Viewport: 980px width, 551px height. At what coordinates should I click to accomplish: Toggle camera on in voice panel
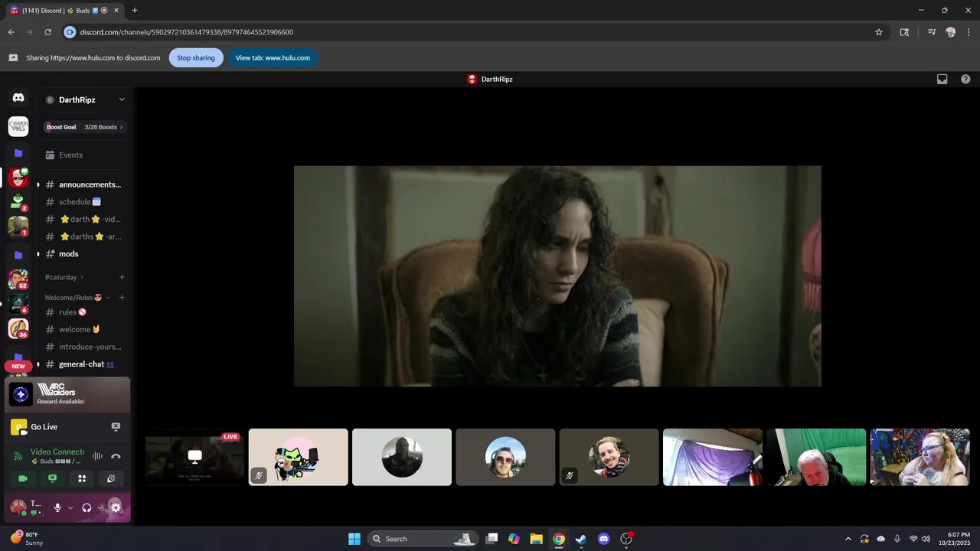pos(23,478)
